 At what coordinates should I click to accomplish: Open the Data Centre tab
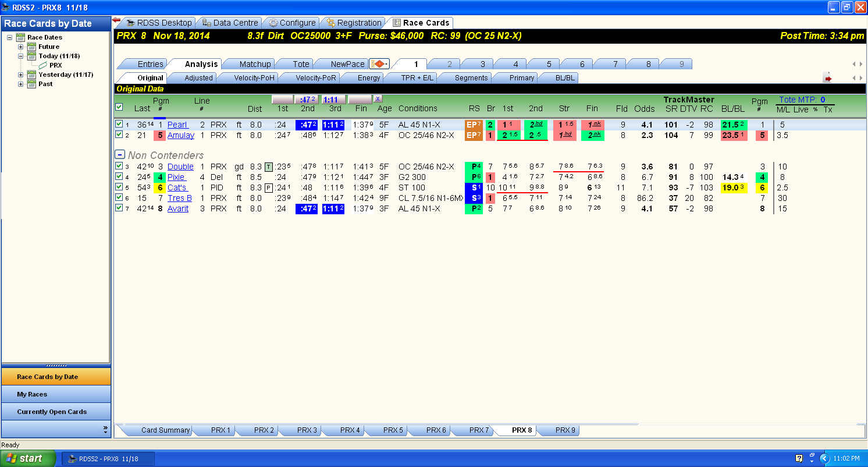click(230, 23)
